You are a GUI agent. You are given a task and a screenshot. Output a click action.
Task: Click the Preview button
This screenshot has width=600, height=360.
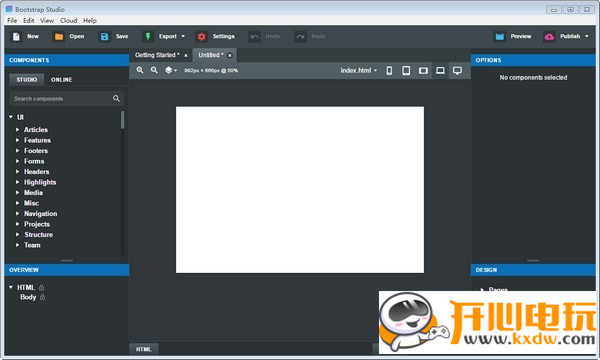click(x=513, y=36)
